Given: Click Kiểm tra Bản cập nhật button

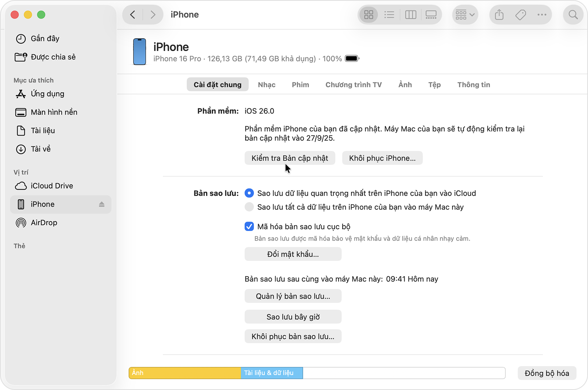Looking at the screenshot, I should 290,158.
